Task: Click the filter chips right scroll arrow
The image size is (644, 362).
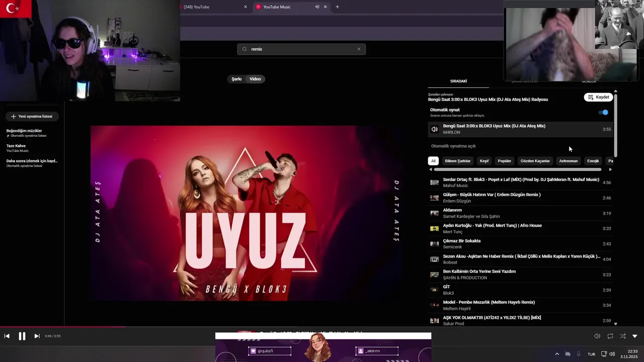Action: coord(610,169)
